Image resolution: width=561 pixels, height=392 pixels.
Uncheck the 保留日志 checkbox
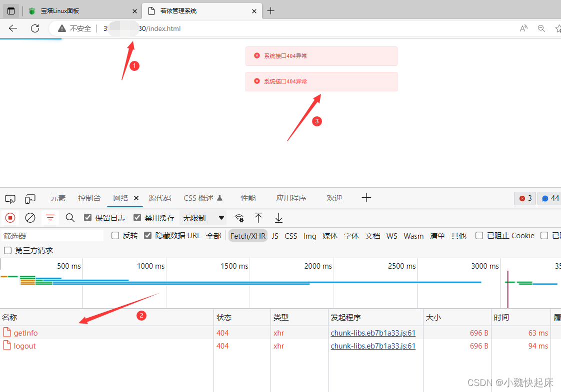coord(87,218)
